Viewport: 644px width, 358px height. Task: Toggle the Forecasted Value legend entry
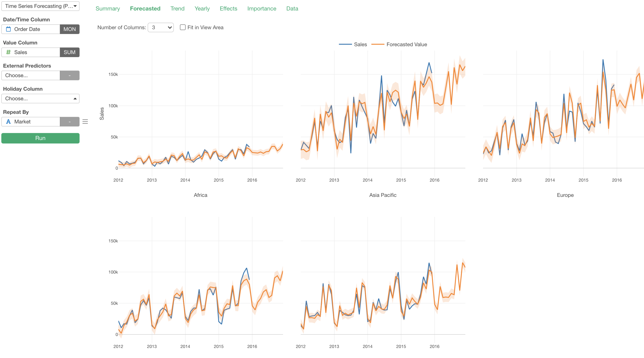coord(407,44)
